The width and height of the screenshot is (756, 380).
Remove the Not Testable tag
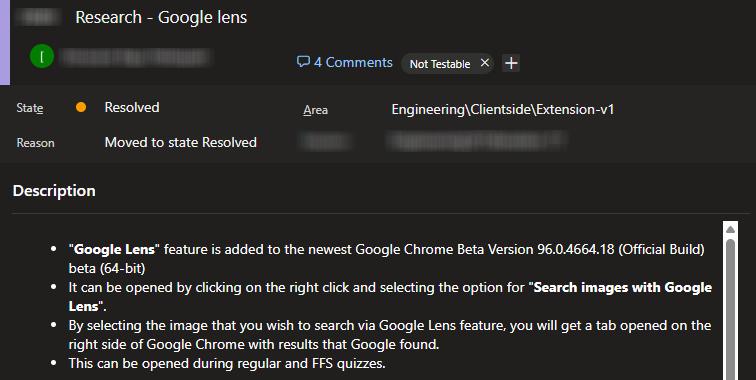click(x=485, y=63)
